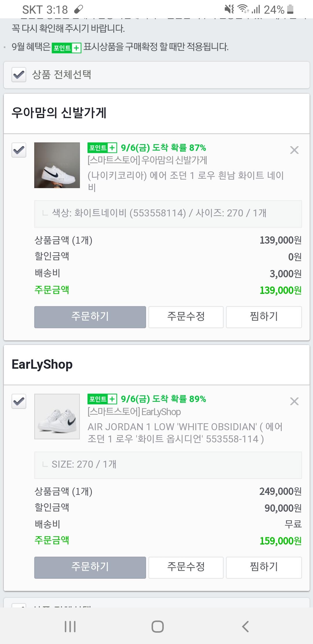Tap 포인트+ badge in the 9월 혜택 notice
The height and width of the screenshot is (644, 313).
coord(66,48)
